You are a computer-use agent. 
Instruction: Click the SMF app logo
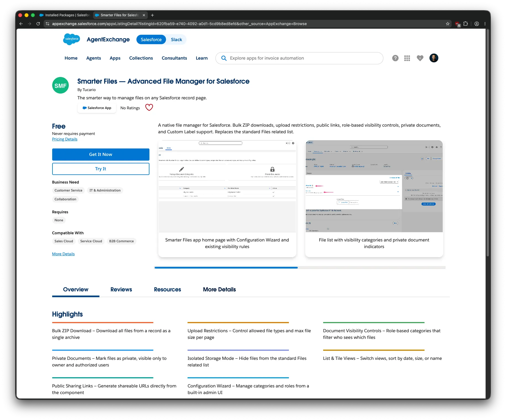(x=60, y=86)
